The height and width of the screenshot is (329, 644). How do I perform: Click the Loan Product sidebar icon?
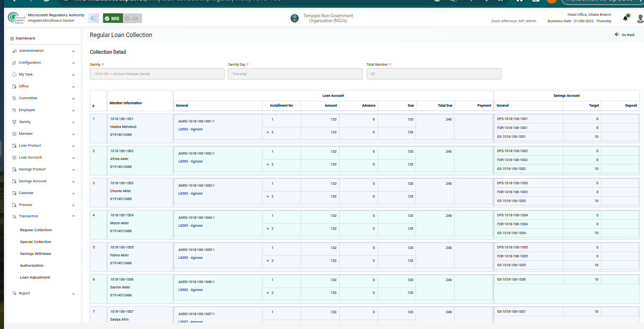click(14, 146)
